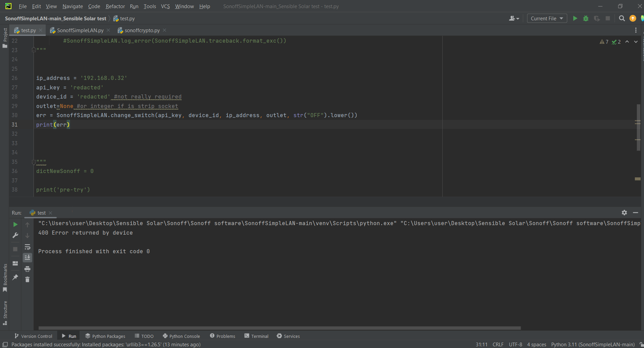Jump to next problem with the down chevron
This screenshot has width=644, height=348.
(636, 42)
